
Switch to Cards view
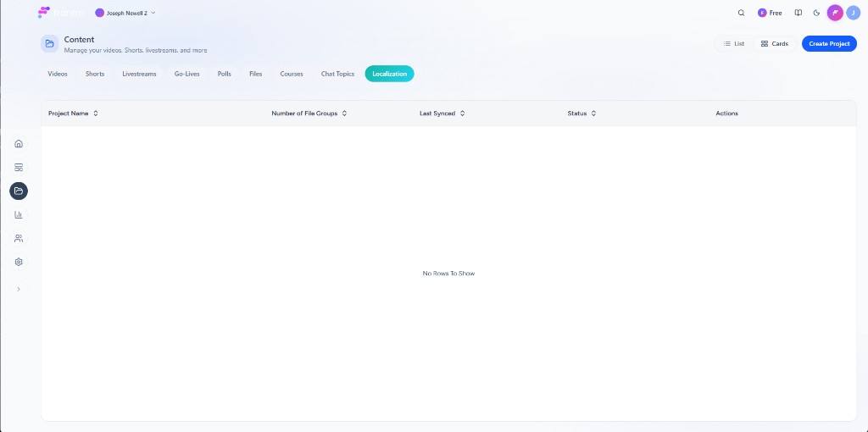pos(775,43)
